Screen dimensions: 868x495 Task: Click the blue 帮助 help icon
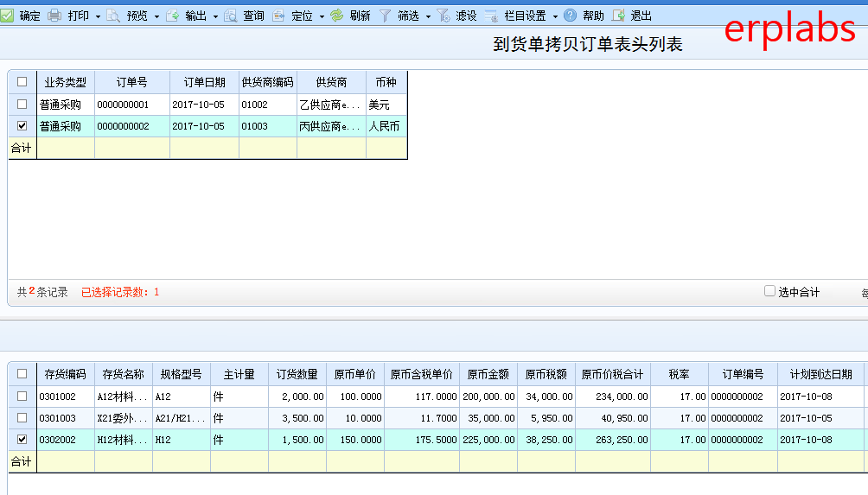click(x=570, y=16)
